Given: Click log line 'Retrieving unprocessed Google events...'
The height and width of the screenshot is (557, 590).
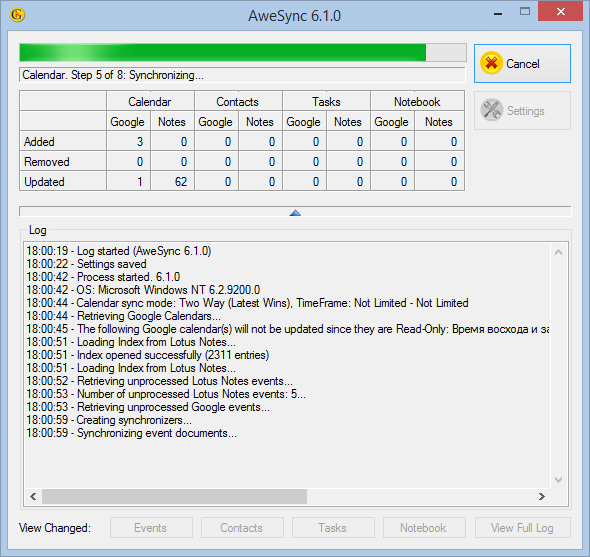Looking at the screenshot, I should tap(148, 407).
